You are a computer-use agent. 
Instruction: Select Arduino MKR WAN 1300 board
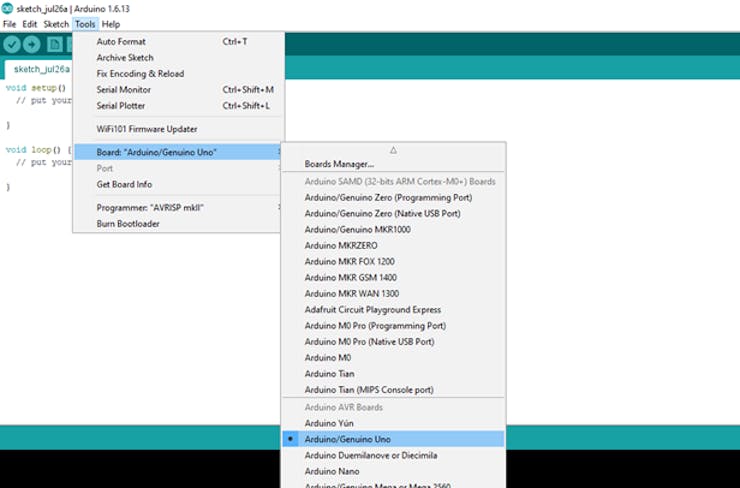pyautogui.click(x=393, y=294)
